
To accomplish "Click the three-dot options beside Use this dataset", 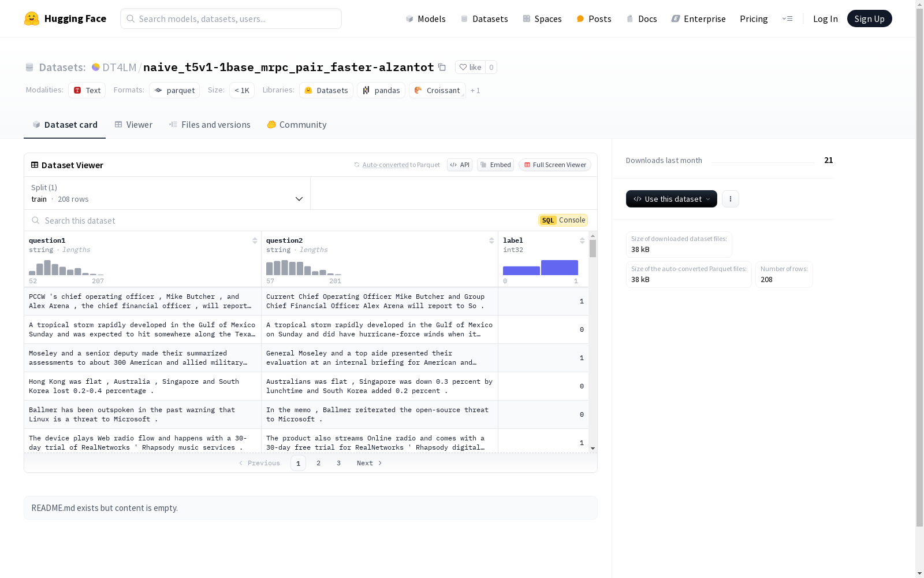I will [x=730, y=199].
